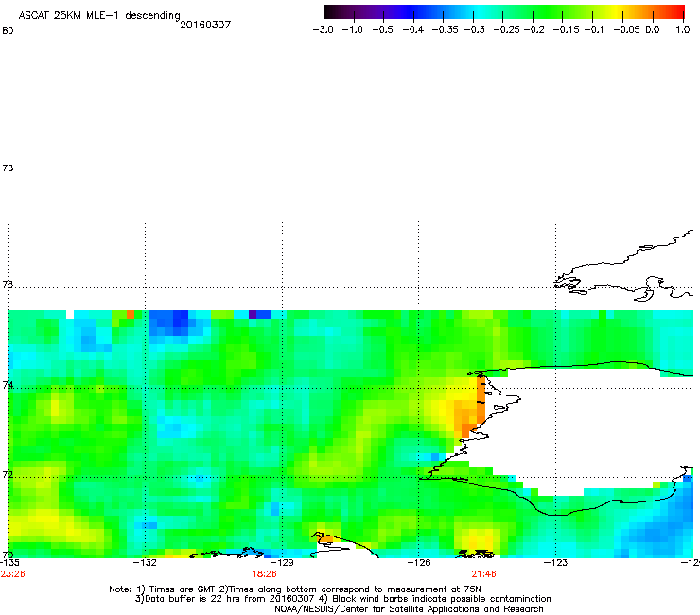This screenshot has height=615, width=700.
Task: Click the color bar label -0.35
Action: click(444, 30)
